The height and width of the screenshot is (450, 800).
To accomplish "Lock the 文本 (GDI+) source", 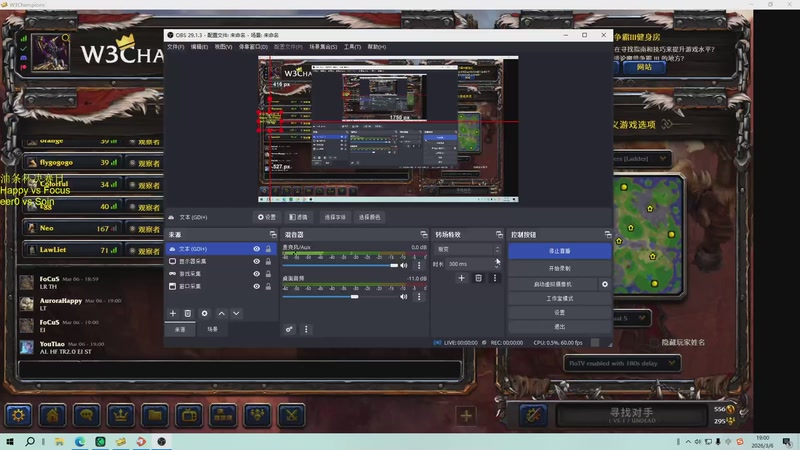I will (x=268, y=249).
